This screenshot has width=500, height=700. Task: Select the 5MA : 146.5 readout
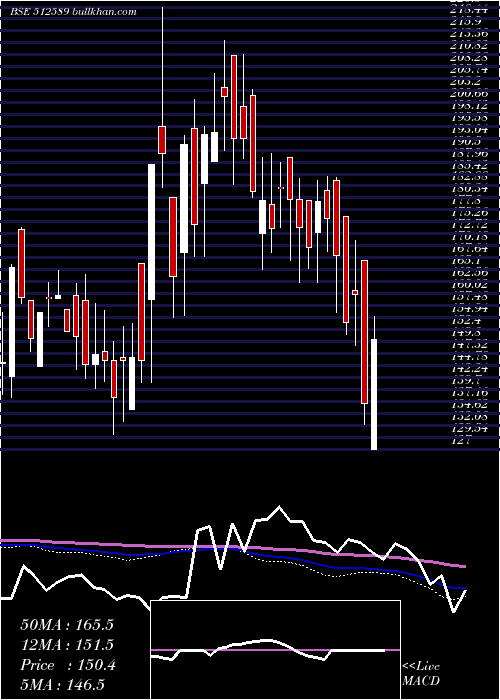click(62, 685)
